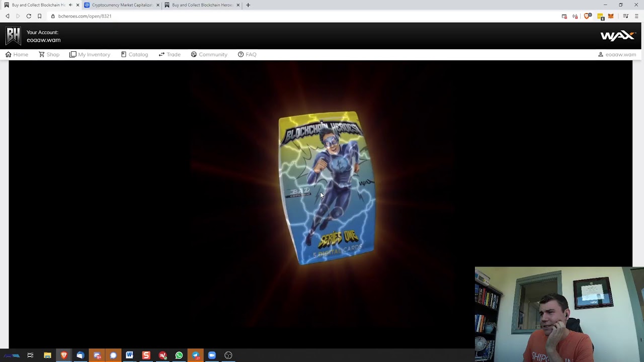Open Zoom from taskbar
644x362 pixels.
(212, 355)
